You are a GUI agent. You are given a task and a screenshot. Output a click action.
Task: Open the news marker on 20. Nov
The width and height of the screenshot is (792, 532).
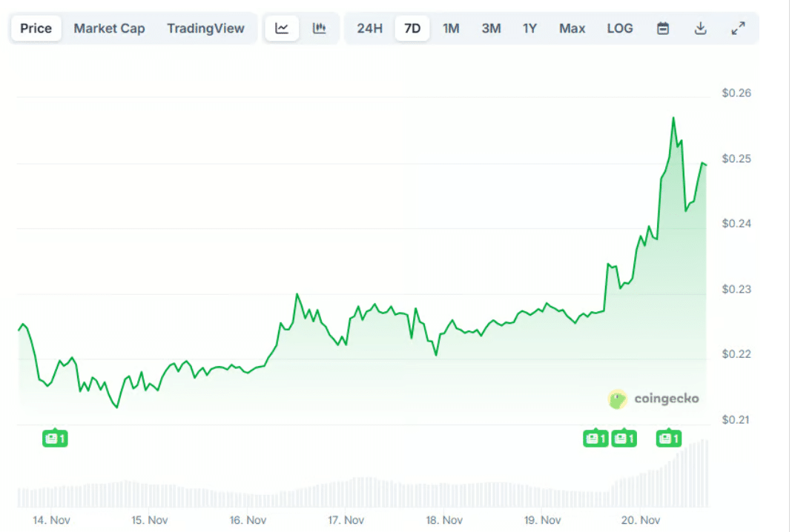click(669, 439)
